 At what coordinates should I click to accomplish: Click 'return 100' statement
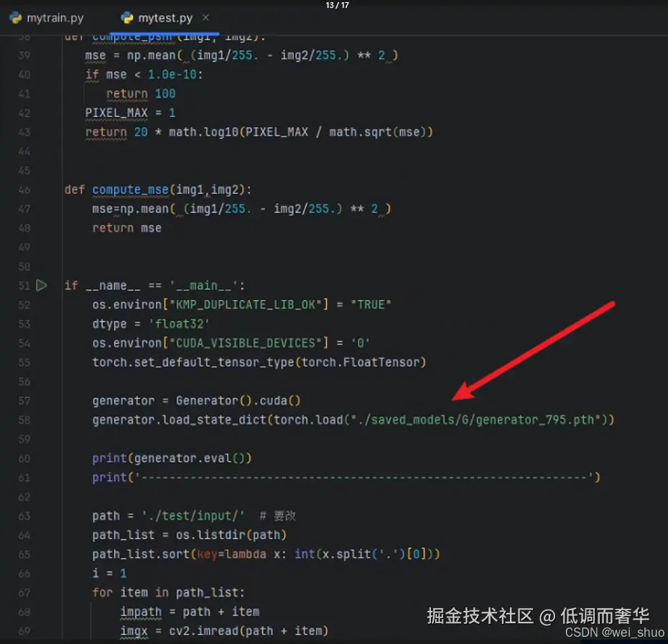(x=141, y=94)
